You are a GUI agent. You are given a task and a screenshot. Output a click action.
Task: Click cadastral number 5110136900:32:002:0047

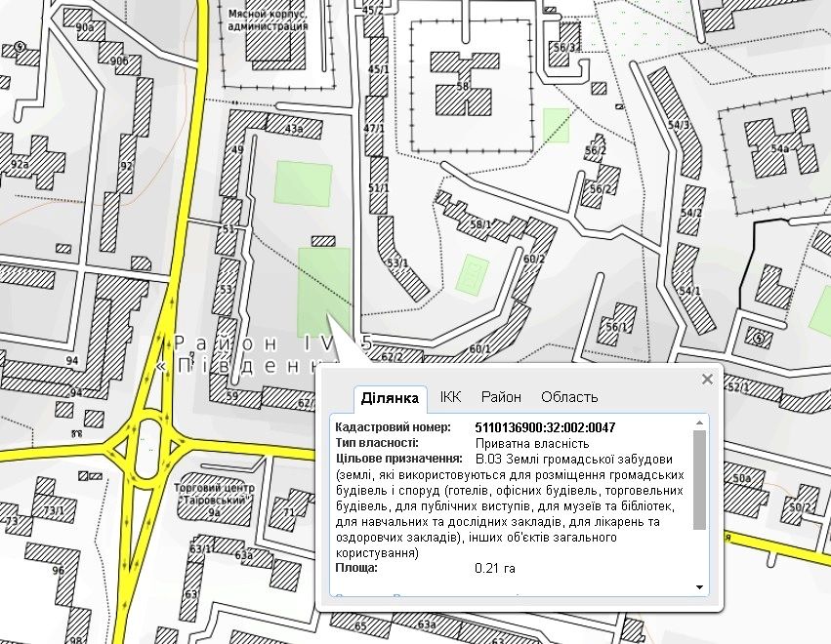(545, 427)
